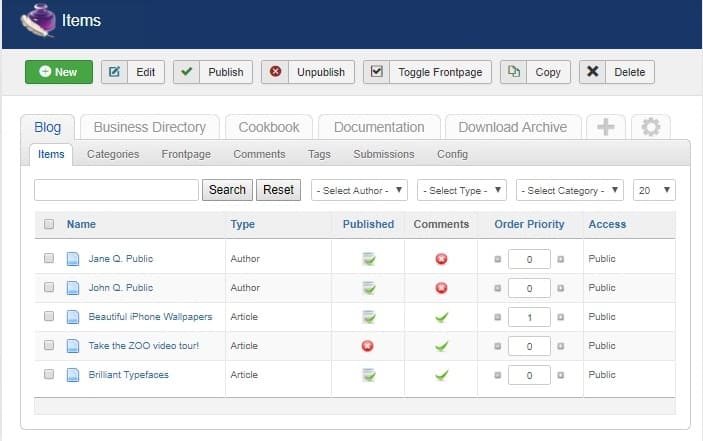Enable comments for Jane Q. Public
This screenshot has width=703, height=441.
441,259
